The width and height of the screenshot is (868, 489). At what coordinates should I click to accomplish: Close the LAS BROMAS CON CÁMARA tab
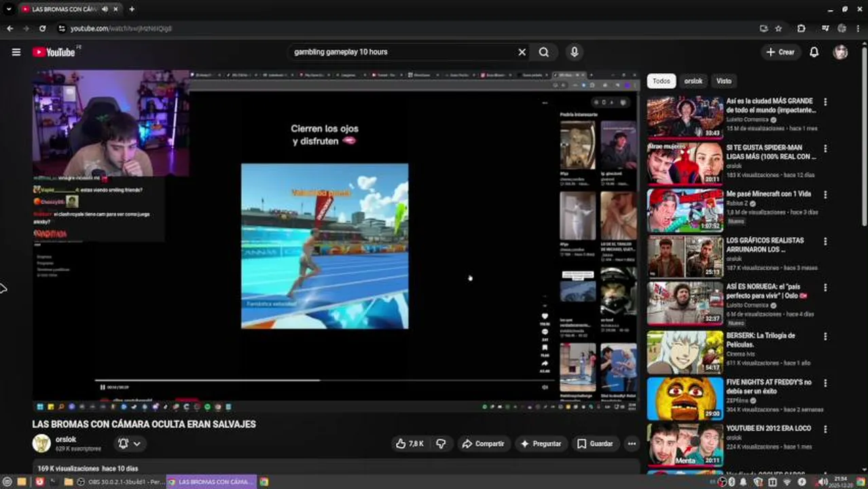tap(116, 10)
